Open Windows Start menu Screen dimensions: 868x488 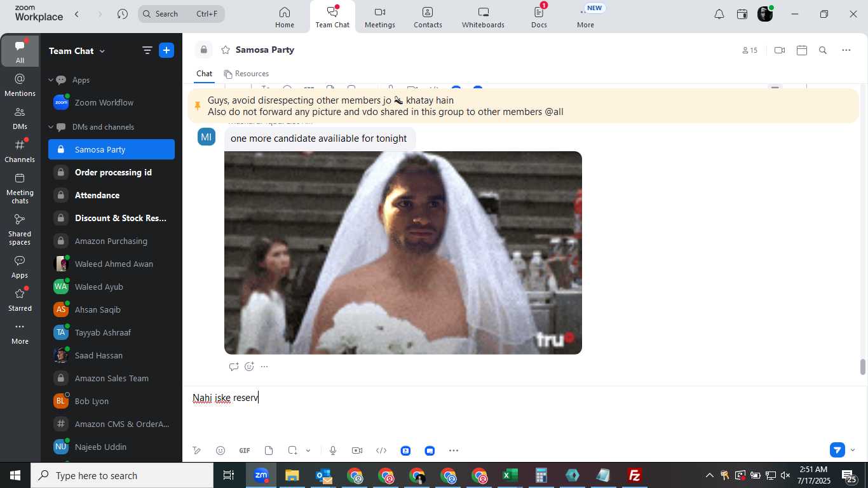click(x=15, y=475)
